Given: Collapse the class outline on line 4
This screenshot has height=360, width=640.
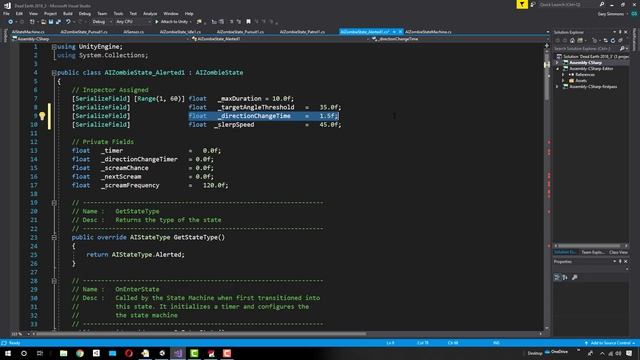Looking at the screenshot, I should [x=54, y=73].
